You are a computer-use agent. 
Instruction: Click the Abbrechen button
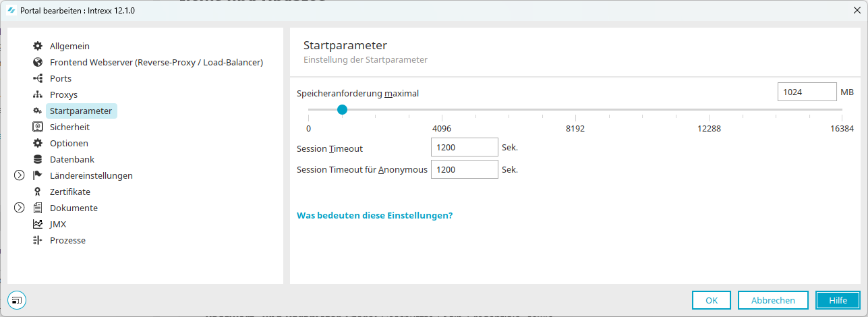[773, 300]
